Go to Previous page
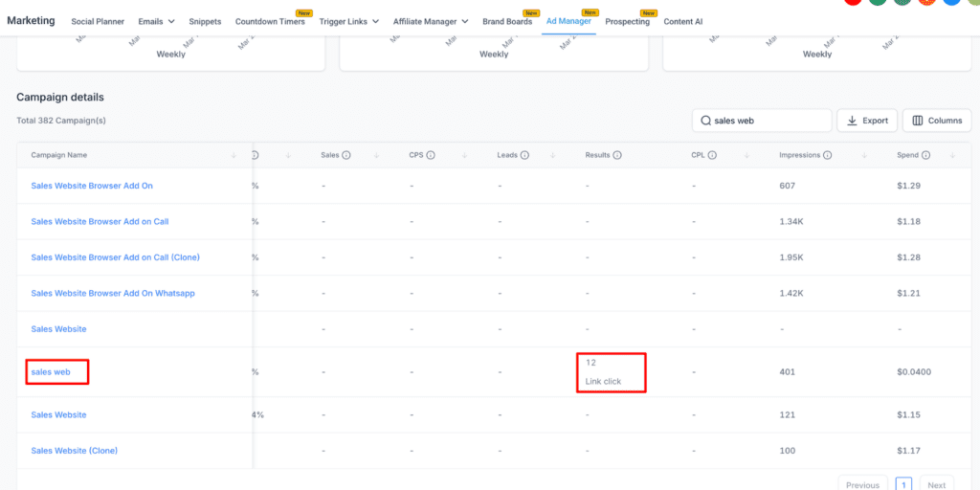This screenshot has height=490, width=980. click(864, 485)
